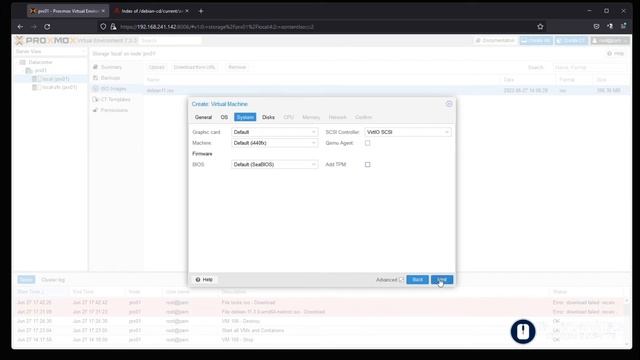The image size is (640, 360).
Task: Click the Next button in the wizard
Action: tap(442, 280)
